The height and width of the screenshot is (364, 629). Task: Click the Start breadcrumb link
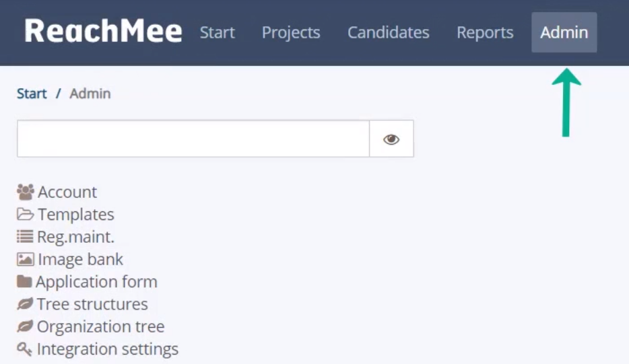click(32, 94)
